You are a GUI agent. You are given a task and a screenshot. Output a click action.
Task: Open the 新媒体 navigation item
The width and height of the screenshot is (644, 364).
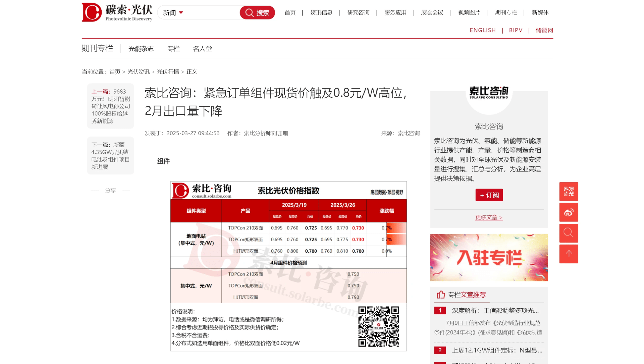click(540, 13)
